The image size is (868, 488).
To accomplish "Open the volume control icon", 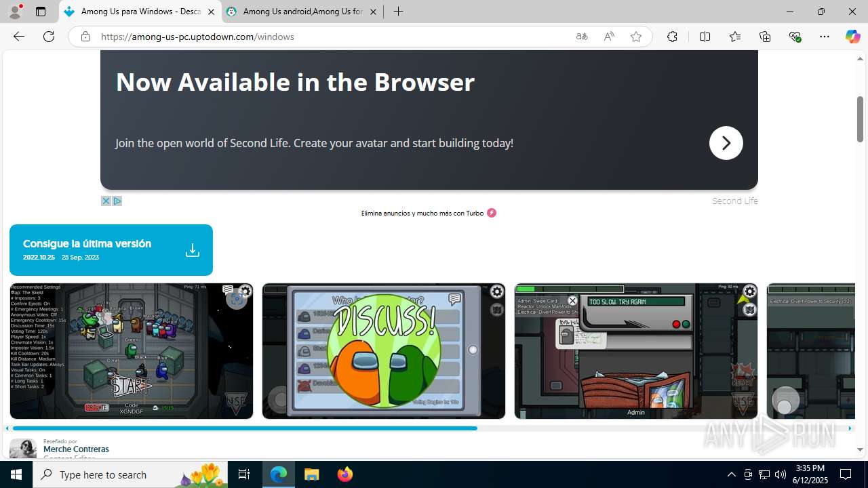I will coord(781,474).
